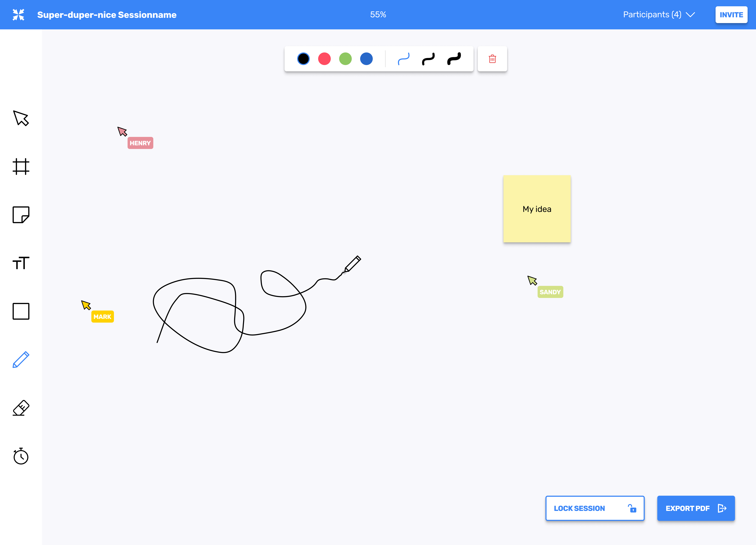
Task: Select blue pen color
Action: click(x=366, y=59)
